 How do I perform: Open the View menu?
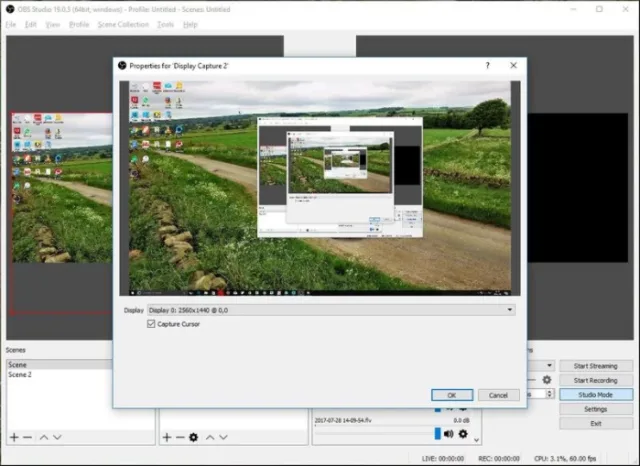point(52,24)
